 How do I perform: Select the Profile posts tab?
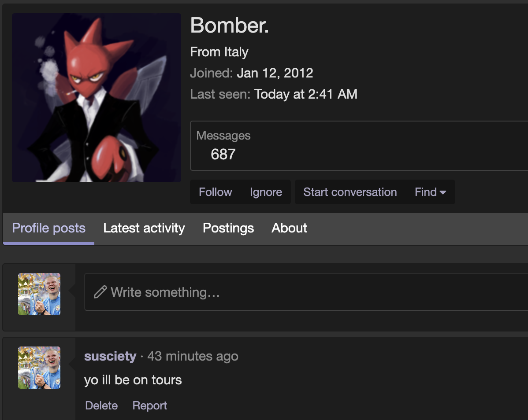(48, 228)
